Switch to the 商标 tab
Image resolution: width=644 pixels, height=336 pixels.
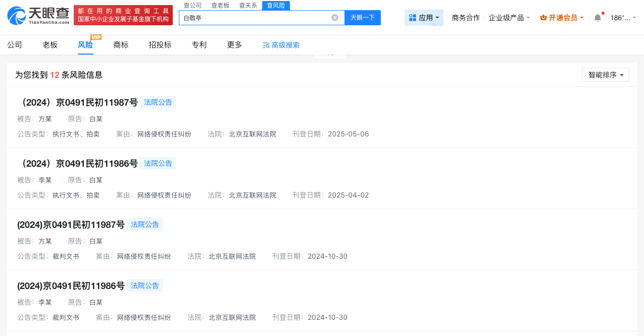coord(121,44)
